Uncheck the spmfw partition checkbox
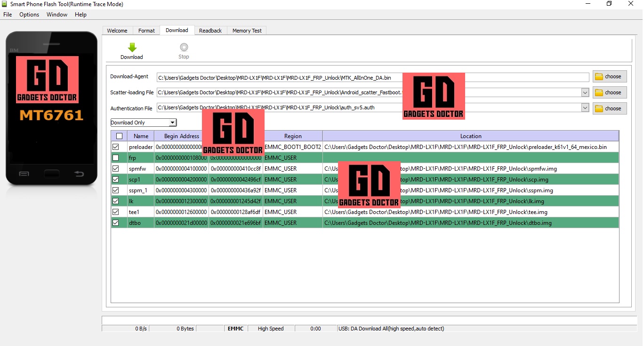 point(115,169)
